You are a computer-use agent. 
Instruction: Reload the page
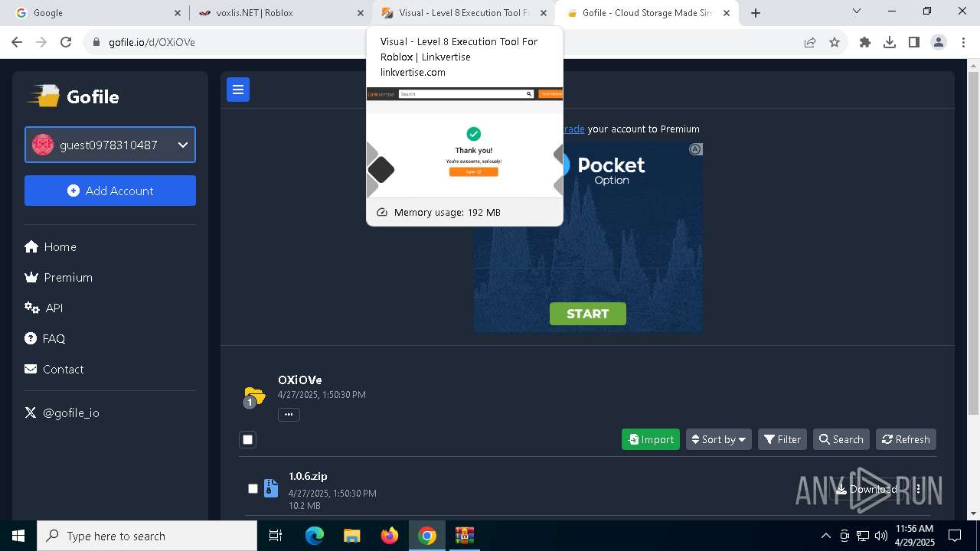[66, 42]
